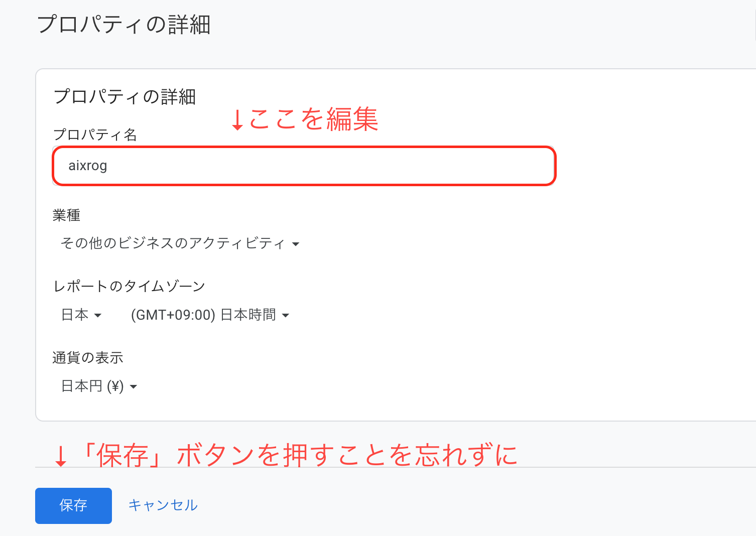Screen dimensions: 756x536
Task: Change the 日本円 (¥) currency selection
Action: [x=98, y=386]
